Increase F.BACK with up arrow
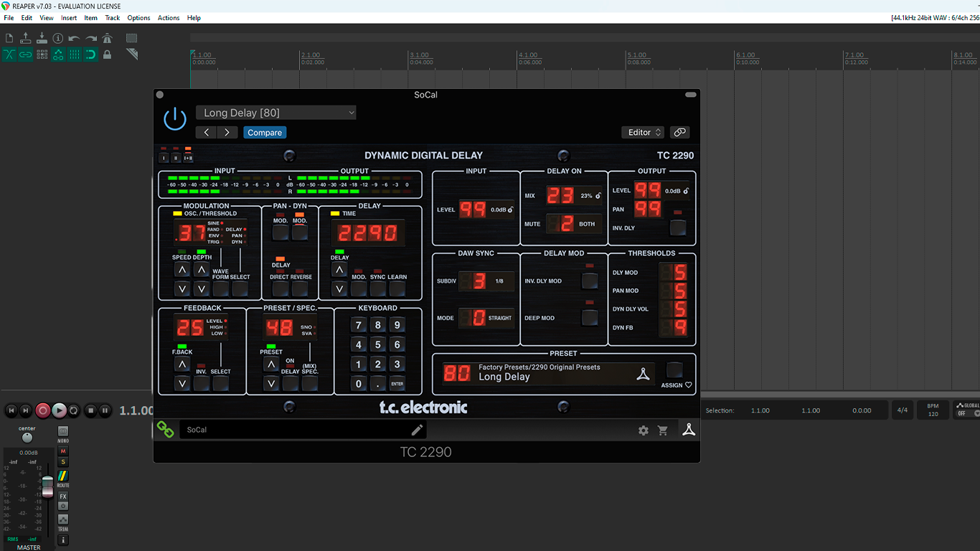This screenshot has height=551, width=980. [182, 364]
